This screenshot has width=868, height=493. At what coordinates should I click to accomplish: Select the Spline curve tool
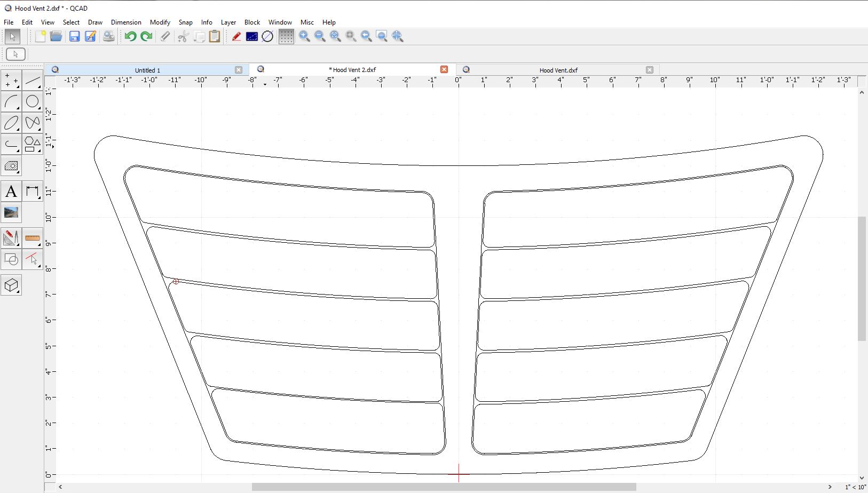coord(33,123)
